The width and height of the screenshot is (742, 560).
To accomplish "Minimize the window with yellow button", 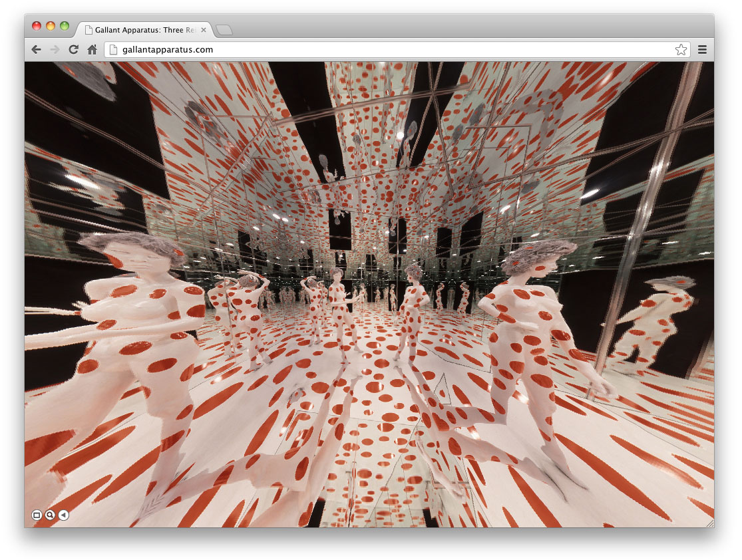I will (x=50, y=26).
